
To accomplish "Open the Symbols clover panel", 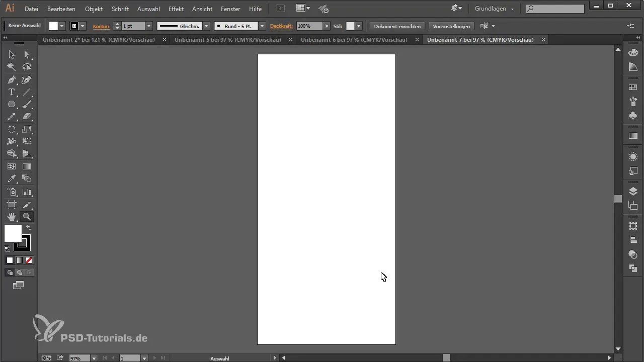I will 633,116.
